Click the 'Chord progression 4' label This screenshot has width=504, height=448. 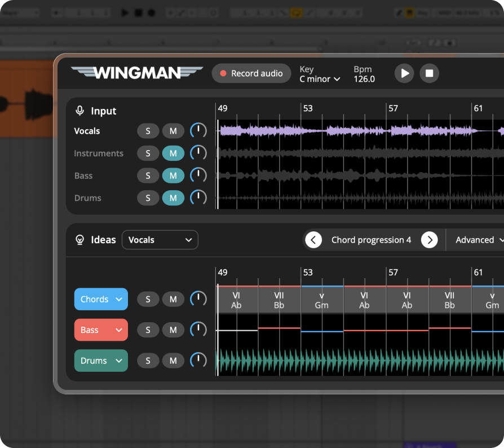click(372, 240)
